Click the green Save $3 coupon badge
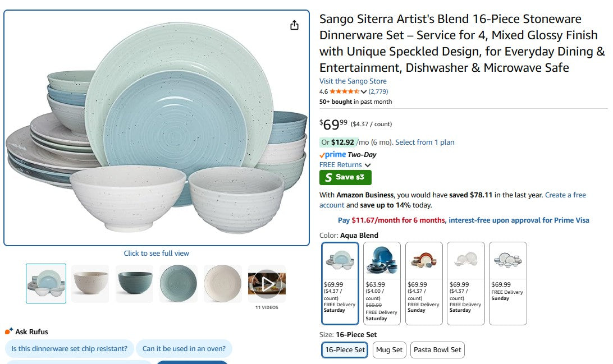 [x=345, y=177]
